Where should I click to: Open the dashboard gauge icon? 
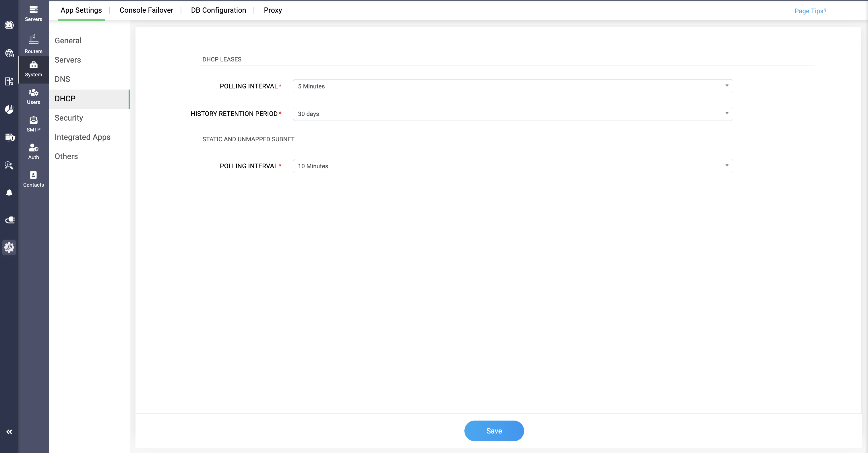coord(9,25)
